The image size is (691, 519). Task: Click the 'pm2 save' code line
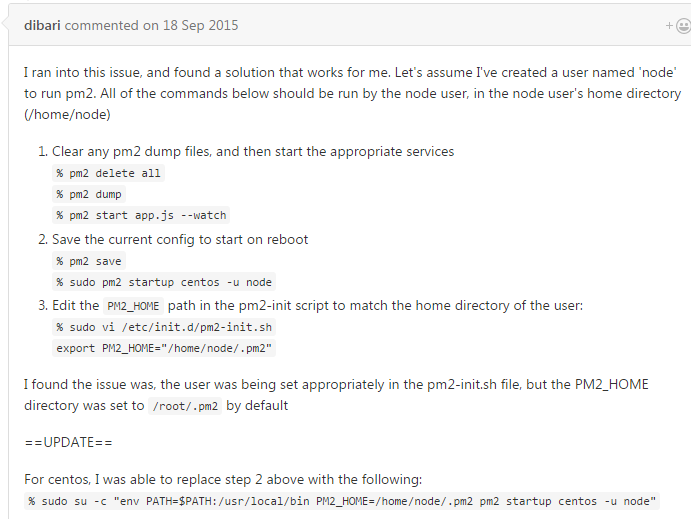(x=89, y=261)
